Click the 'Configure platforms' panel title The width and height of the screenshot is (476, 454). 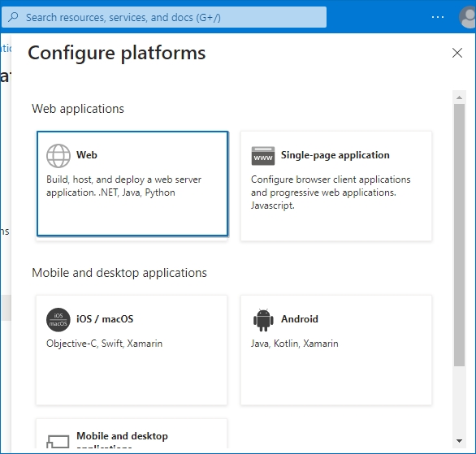click(x=117, y=53)
